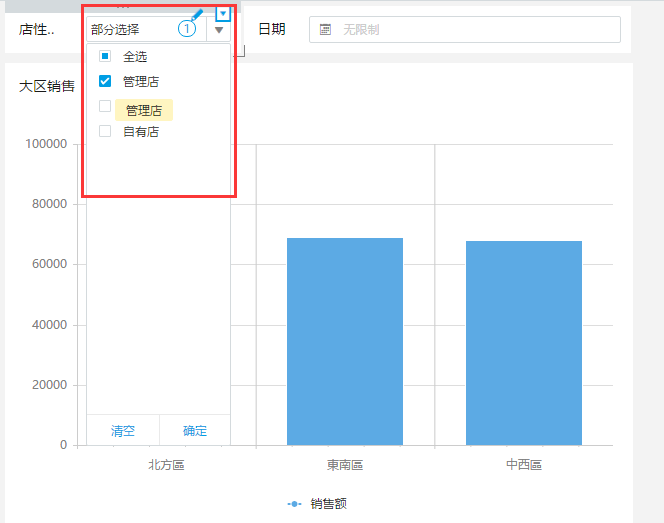The width and height of the screenshot is (664, 523).
Task: Click the 确定 button
Action: click(x=195, y=431)
